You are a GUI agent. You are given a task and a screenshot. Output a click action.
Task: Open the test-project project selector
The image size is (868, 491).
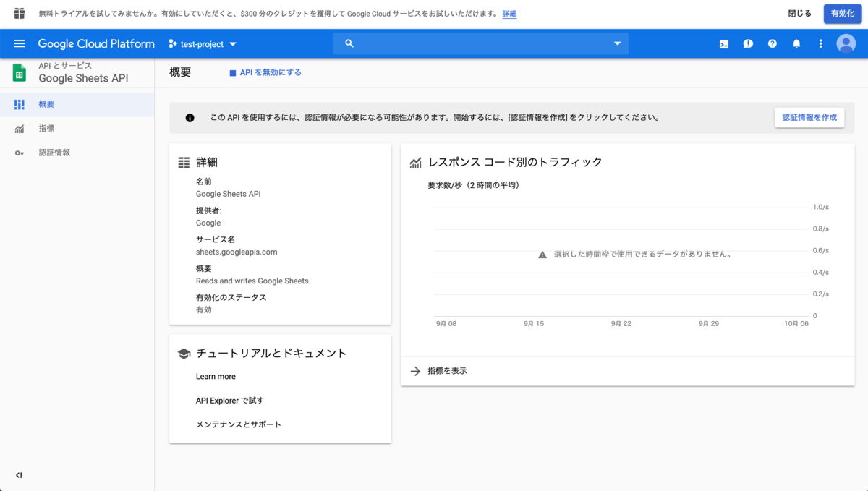(x=203, y=43)
